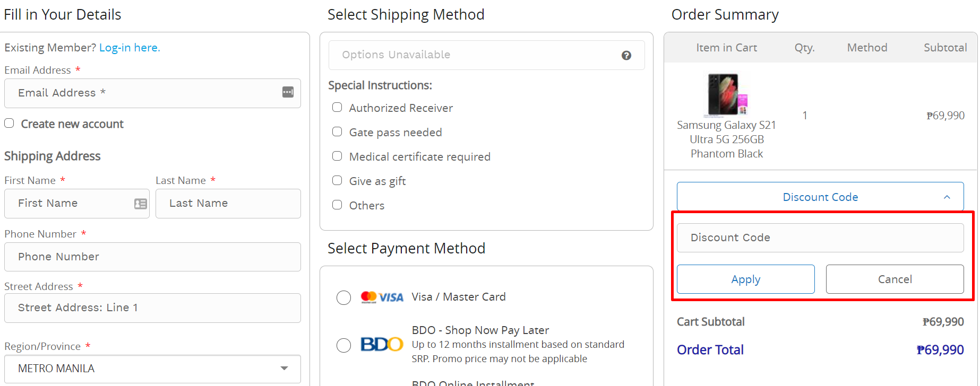The image size is (980, 386).
Task: Choose BDO Shop Now Pay Later radio option
Action: click(x=344, y=345)
